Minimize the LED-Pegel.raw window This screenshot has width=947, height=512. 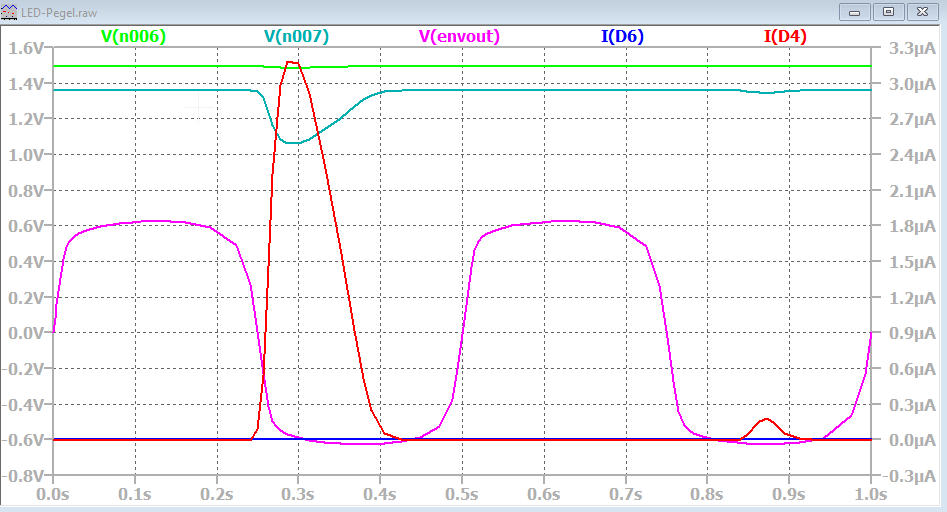click(855, 12)
